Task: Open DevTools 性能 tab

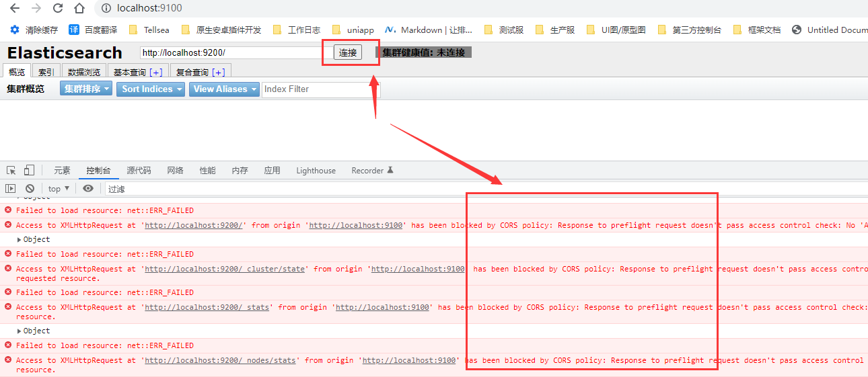Action: coord(207,171)
